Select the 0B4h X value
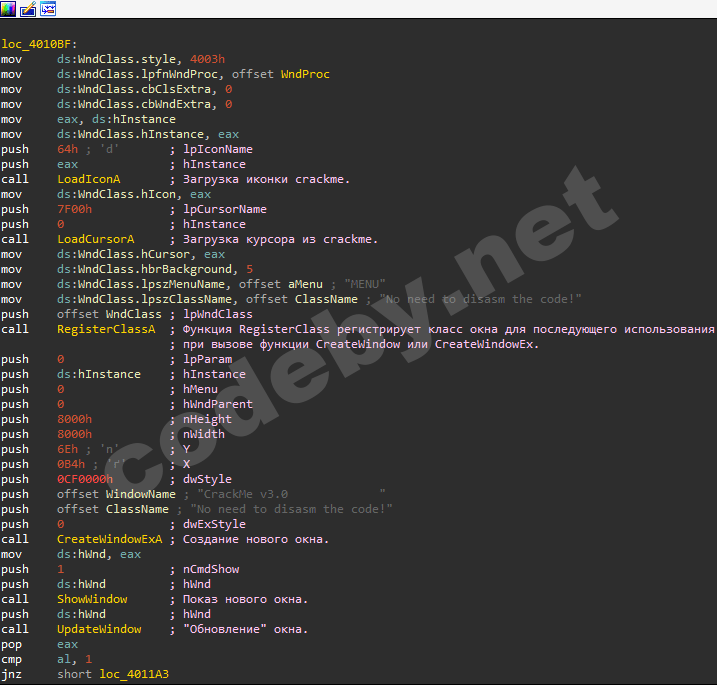This screenshot has width=717, height=685. [x=71, y=464]
